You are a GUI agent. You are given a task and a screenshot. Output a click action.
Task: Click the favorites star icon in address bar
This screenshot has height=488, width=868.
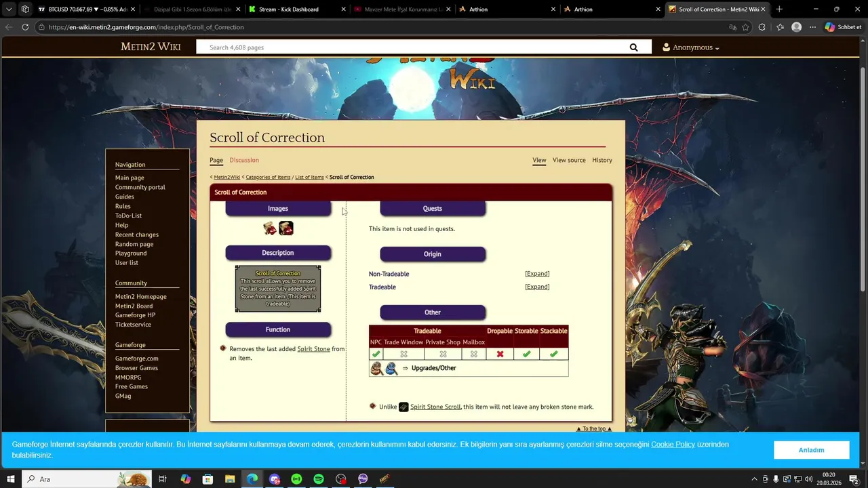[x=746, y=27]
